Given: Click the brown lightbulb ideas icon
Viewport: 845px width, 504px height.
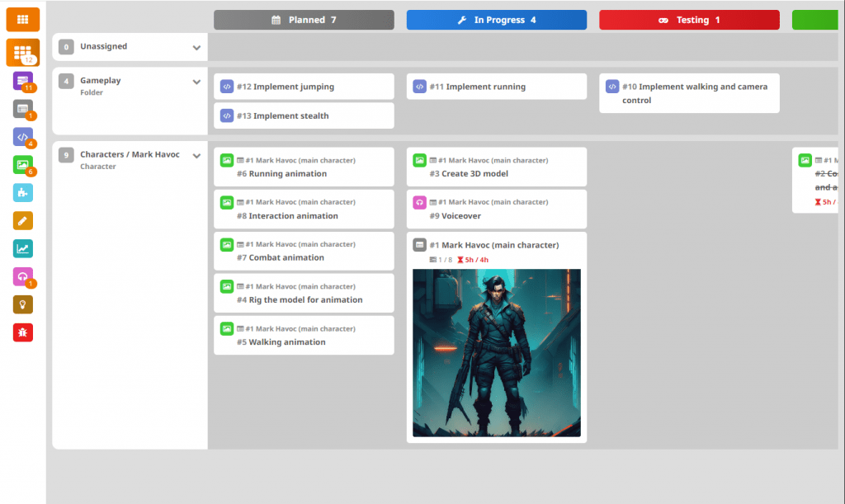Looking at the screenshot, I should 22,304.
